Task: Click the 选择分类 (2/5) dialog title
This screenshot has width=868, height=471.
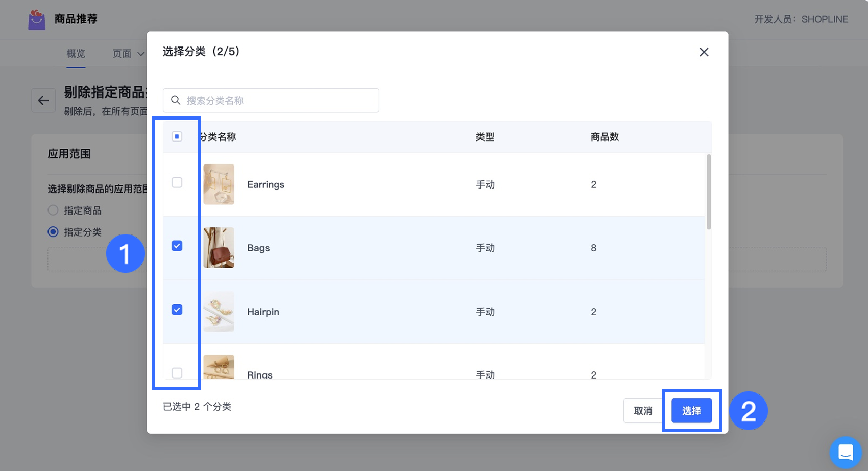Action: (201, 52)
